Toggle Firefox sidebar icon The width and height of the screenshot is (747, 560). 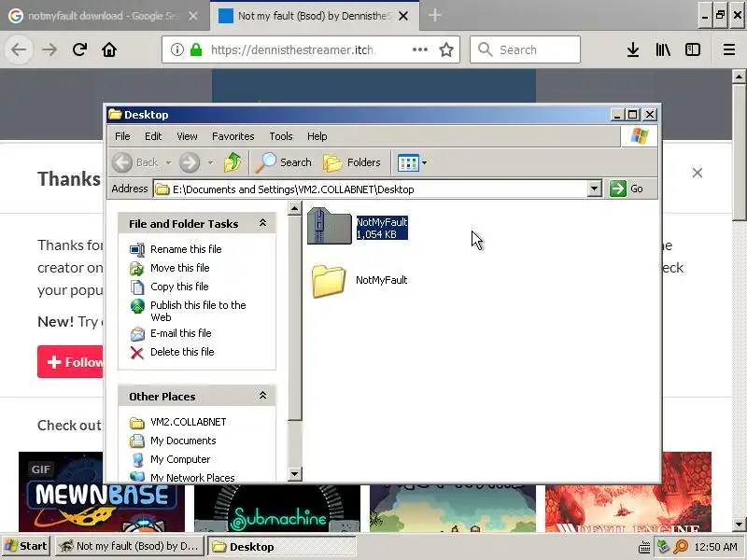coord(693,49)
